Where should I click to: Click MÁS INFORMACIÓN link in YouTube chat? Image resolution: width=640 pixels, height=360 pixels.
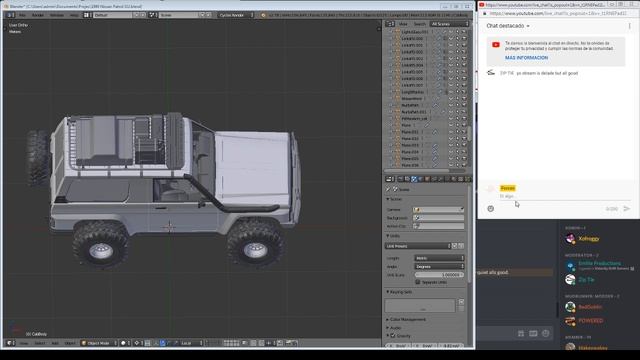527,58
